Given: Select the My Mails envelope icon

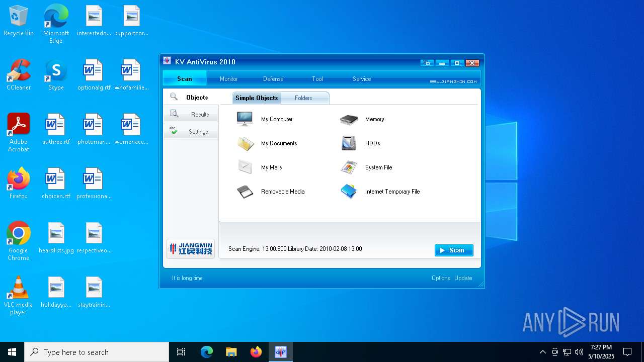Looking at the screenshot, I should [x=245, y=167].
